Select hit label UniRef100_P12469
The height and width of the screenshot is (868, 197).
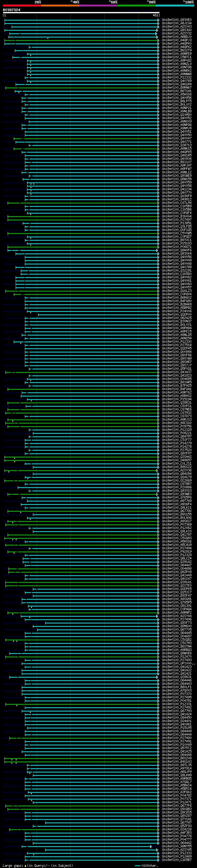(x=176, y=856)
